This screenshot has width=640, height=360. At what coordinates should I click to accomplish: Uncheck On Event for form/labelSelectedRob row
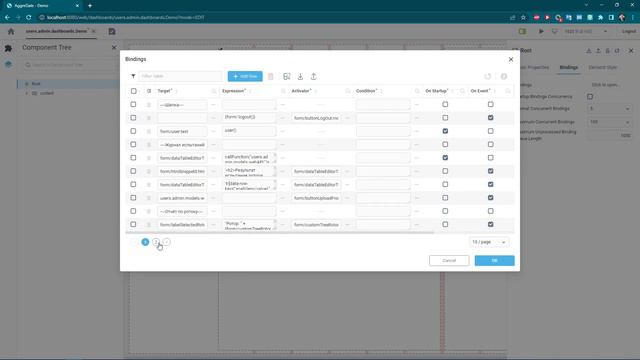(x=490, y=224)
